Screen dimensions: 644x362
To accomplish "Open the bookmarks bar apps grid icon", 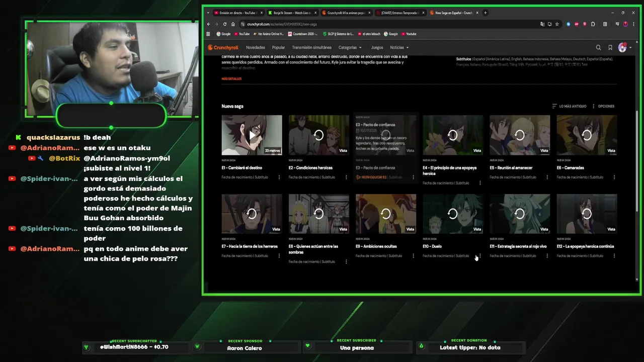I will (208, 34).
